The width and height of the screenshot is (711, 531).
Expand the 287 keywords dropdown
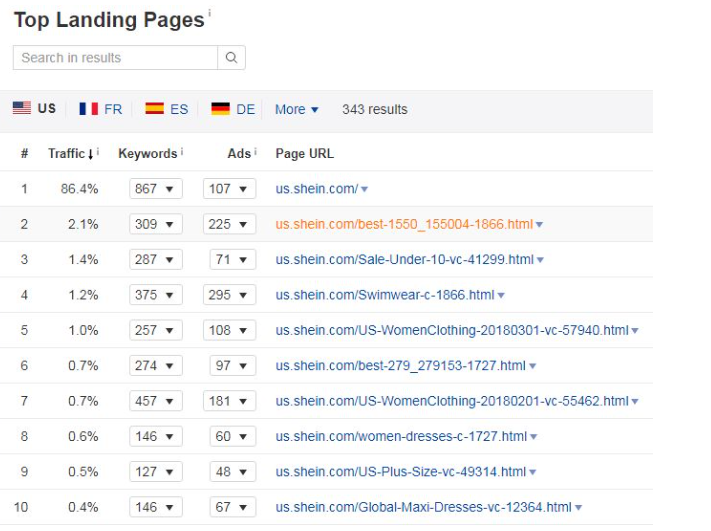point(156,259)
